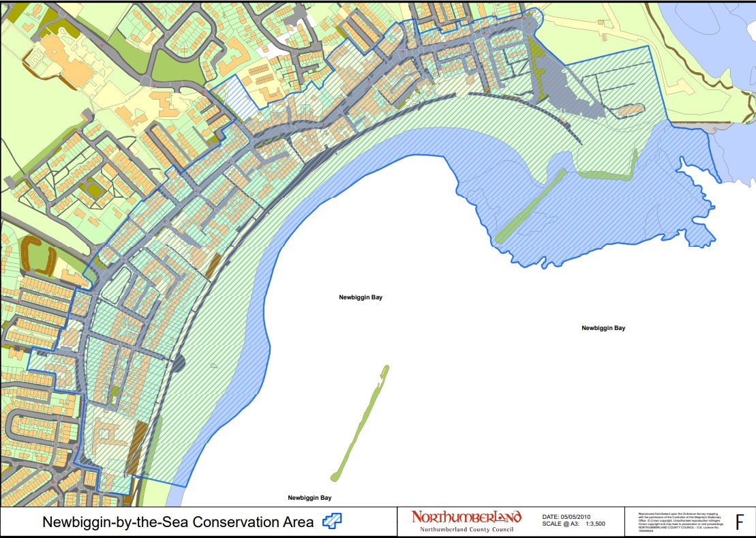This screenshot has width=756, height=538.
Task: Click the letter F sheet marker
Action: 740,522
